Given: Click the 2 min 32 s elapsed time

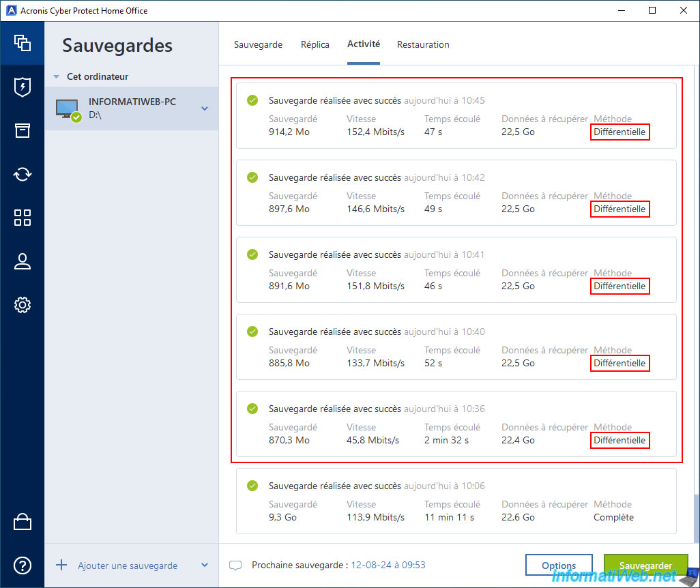Looking at the screenshot, I should tap(446, 440).
